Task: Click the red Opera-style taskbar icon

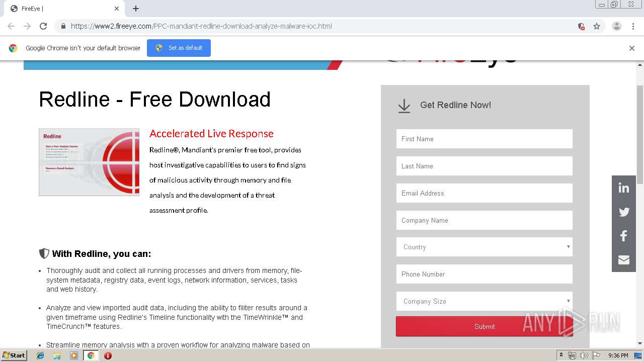Action: coord(108,355)
